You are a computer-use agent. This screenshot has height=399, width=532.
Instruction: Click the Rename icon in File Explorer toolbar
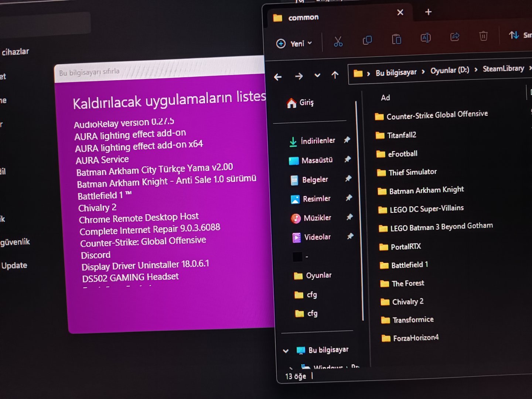[x=426, y=37]
